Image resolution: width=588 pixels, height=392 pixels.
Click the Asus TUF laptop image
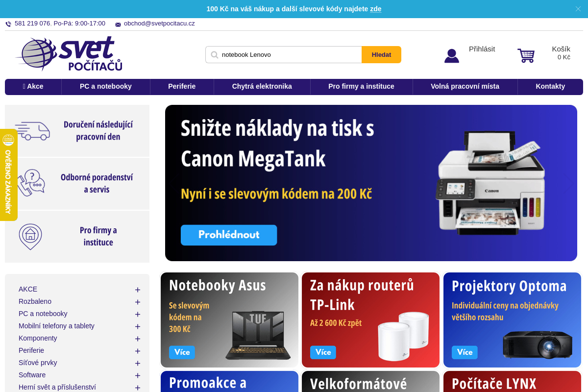point(258,336)
